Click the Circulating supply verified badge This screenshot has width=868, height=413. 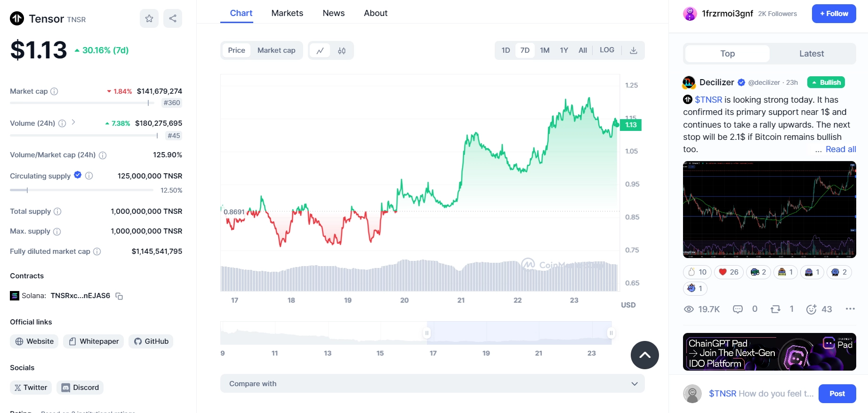(78, 175)
